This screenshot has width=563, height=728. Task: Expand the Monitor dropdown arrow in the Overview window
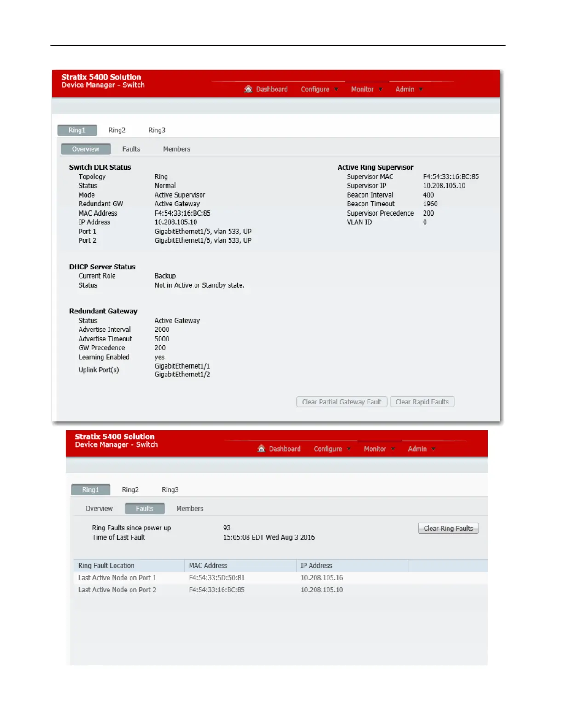coord(380,89)
